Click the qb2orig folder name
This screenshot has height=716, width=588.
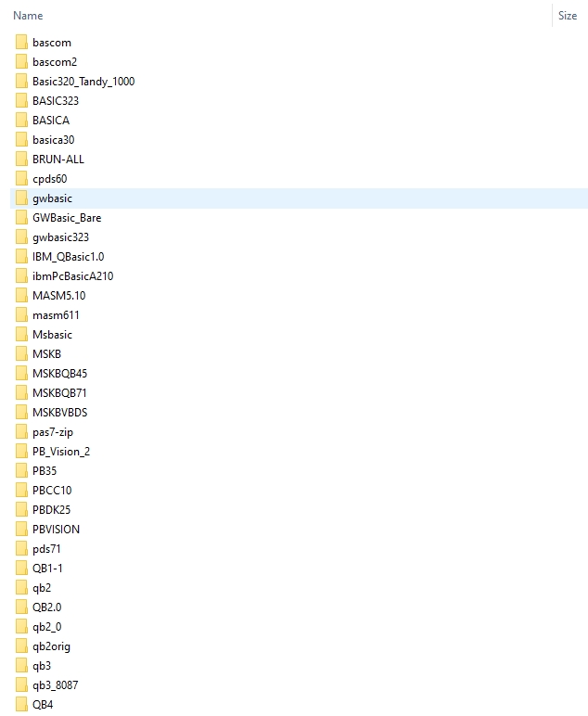point(51,646)
